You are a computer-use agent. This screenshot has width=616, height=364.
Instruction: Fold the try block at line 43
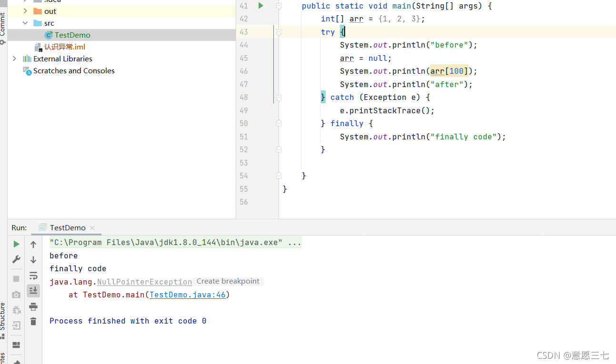(x=279, y=32)
